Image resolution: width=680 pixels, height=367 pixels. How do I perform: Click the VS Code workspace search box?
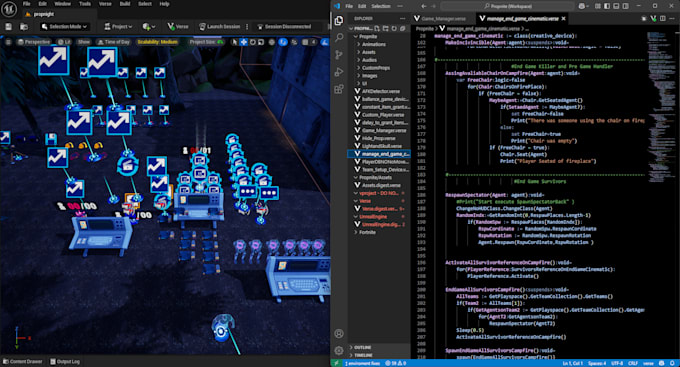click(x=507, y=6)
